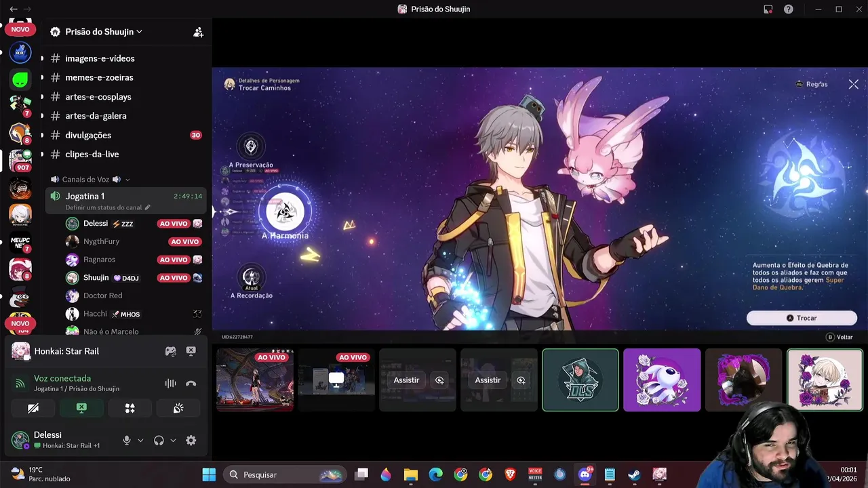The width and height of the screenshot is (868, 488).
Task: Toggle the camera on or off
Action: coord(33,408)
